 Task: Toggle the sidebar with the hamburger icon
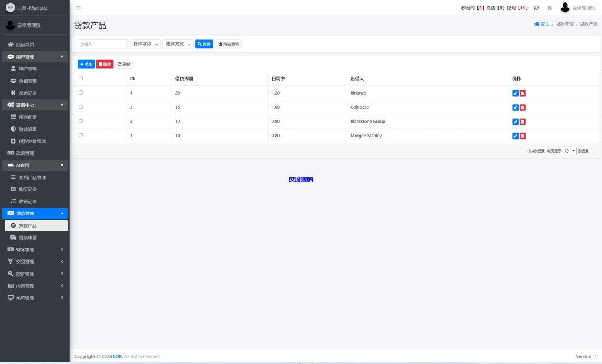pos(79,8)
